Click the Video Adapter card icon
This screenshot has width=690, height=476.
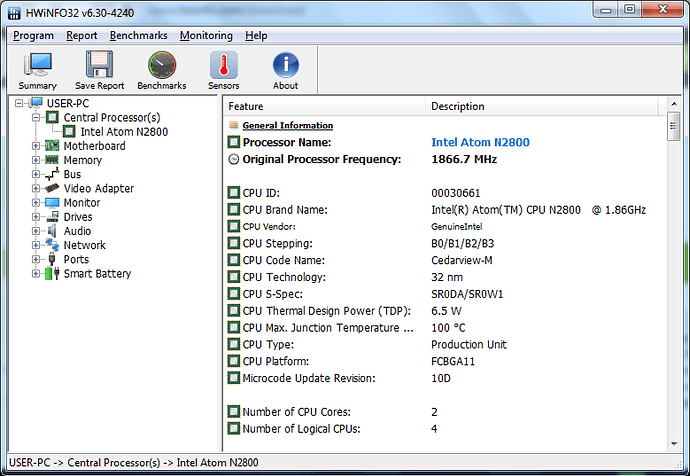(52, 188)
